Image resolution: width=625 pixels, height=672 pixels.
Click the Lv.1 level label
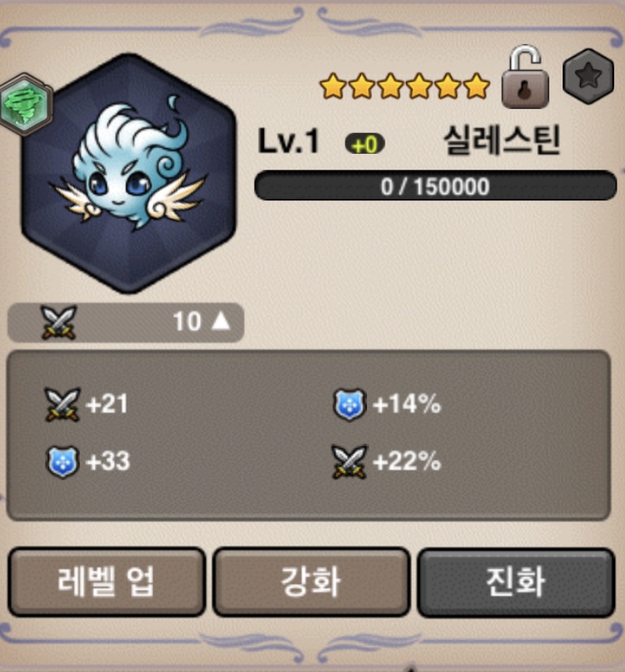click(289, 141)
